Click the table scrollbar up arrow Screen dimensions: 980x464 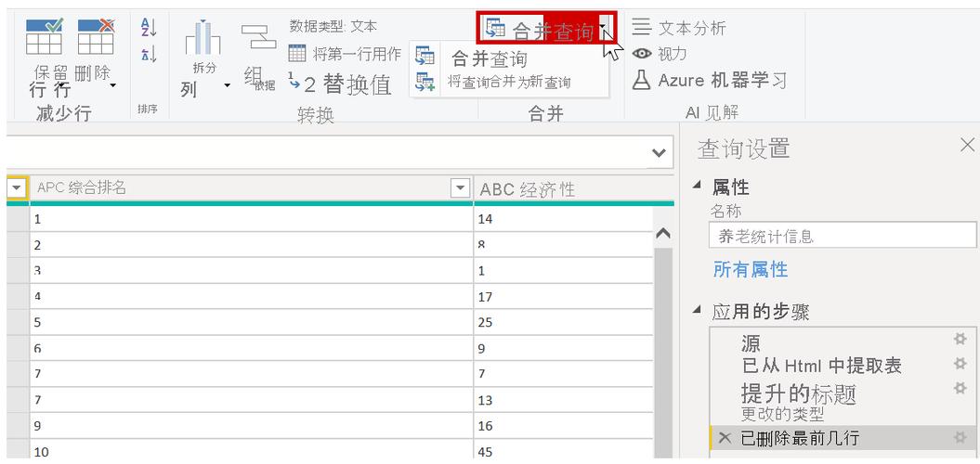(663, 234)
